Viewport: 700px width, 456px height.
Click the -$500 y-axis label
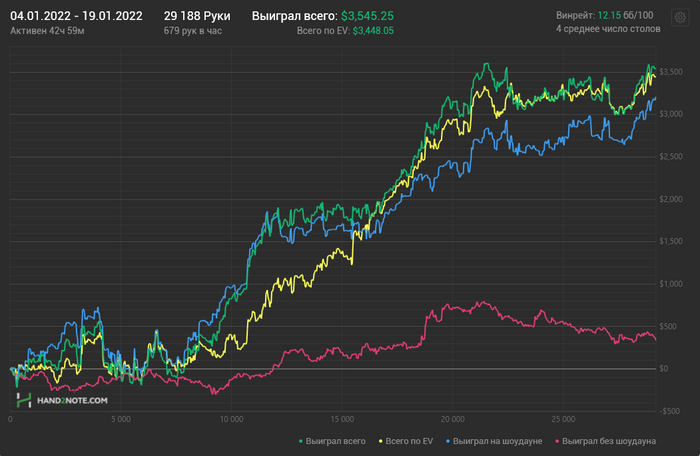point(670,411)
